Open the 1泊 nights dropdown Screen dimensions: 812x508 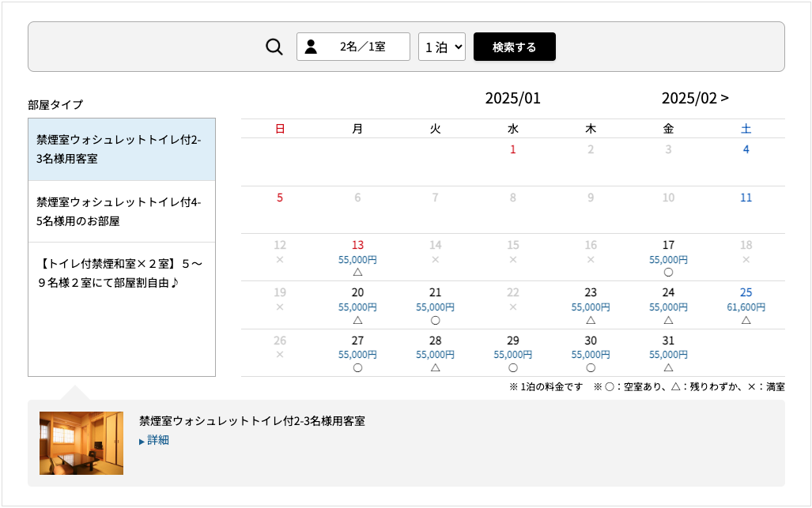pyautogui.click(x=441, y=47)
